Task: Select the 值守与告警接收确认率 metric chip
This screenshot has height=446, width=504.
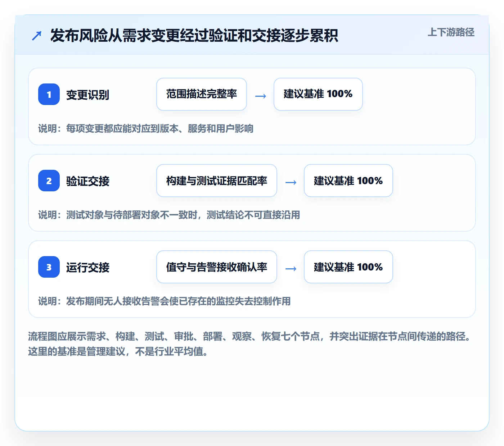Action: [217, 267]
